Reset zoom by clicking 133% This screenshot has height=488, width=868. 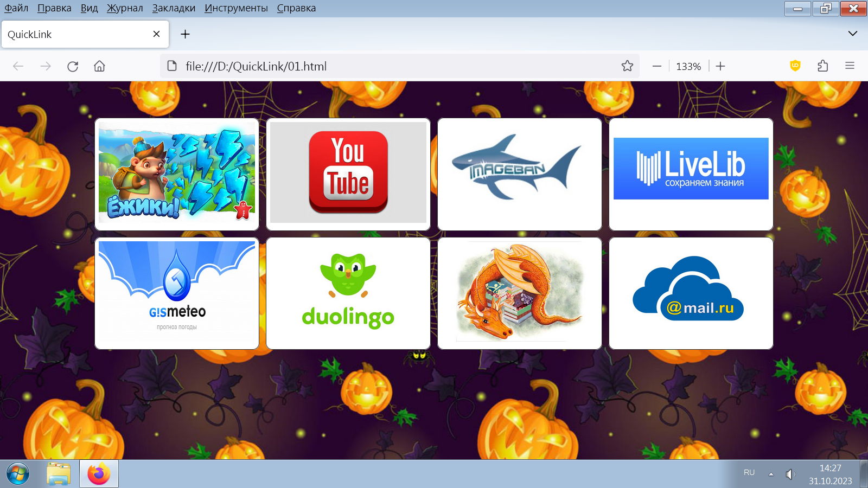pos(688,66)
